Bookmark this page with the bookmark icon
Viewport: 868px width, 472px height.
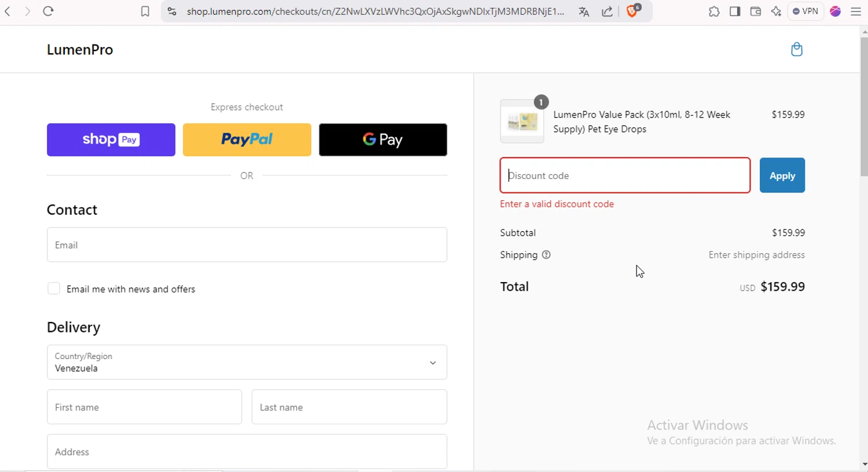(x=145, y=12)
